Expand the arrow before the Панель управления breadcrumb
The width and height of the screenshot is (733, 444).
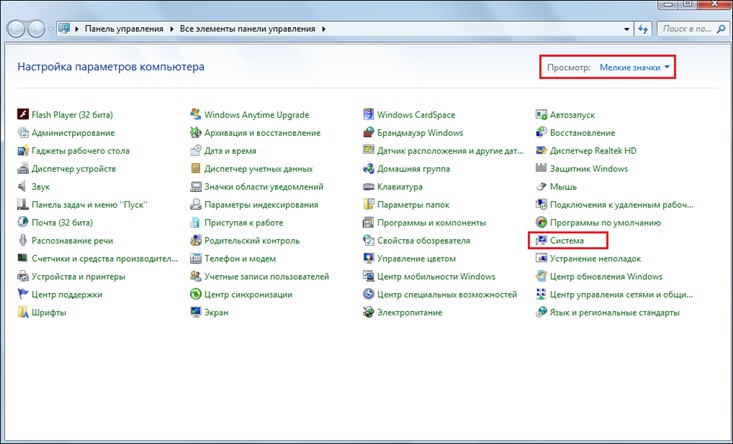[77, 29]
